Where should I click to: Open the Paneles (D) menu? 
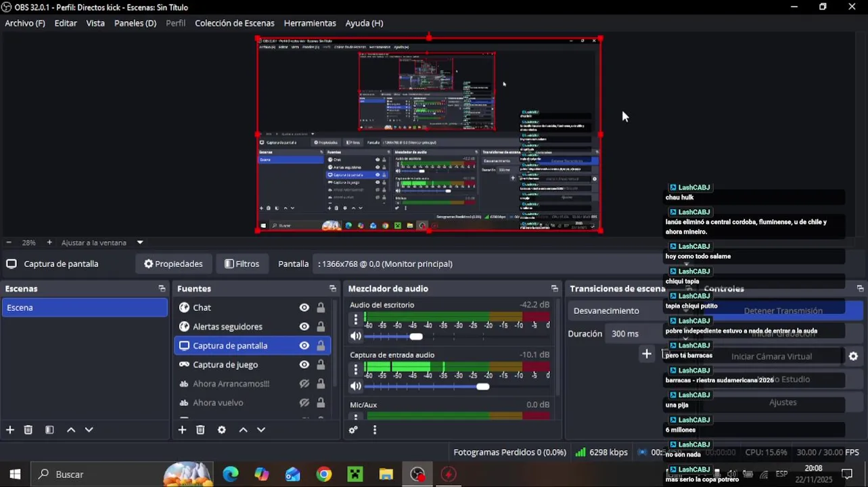pos(135,23)
